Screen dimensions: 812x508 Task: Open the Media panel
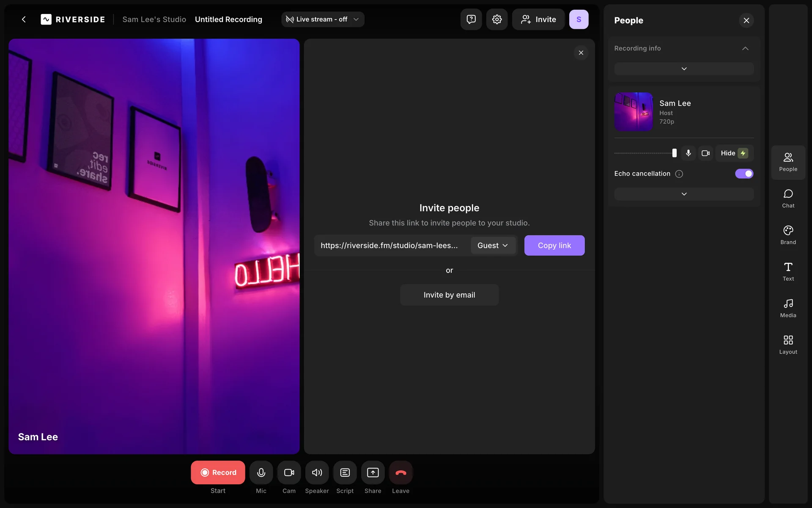click(788, 308)
